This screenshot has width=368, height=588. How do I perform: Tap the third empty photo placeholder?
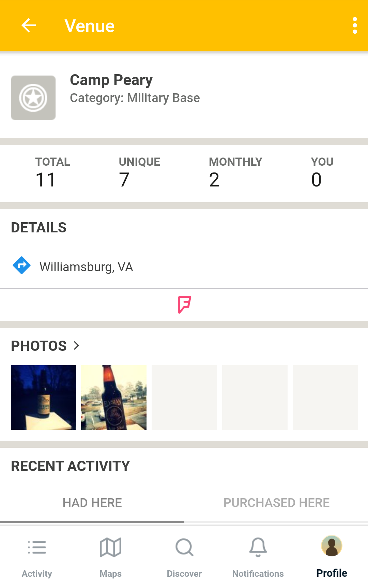tap(325, 397)
